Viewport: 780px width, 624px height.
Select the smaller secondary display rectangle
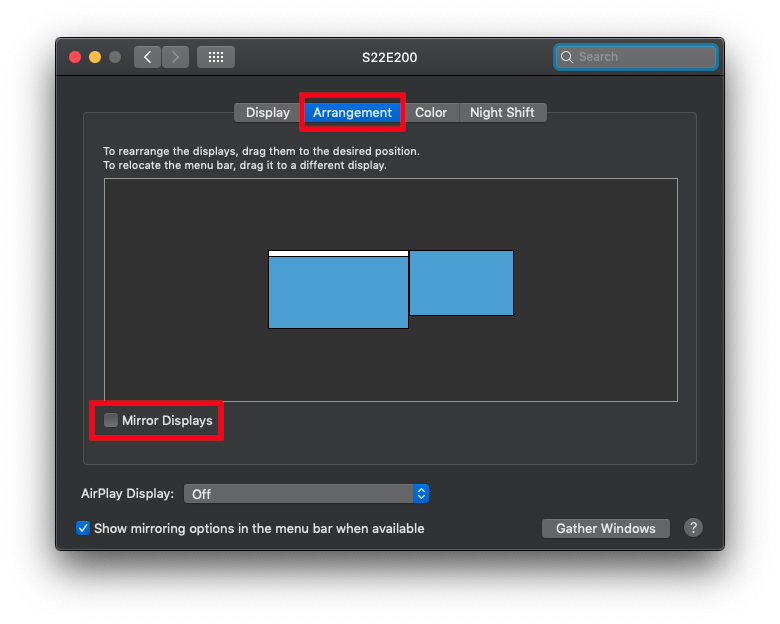(x=461, y=283)
